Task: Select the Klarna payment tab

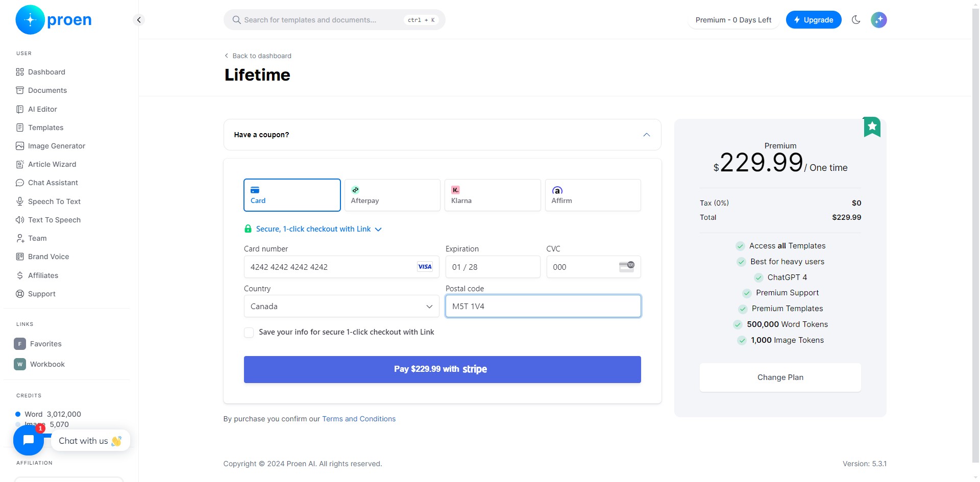Action: (x=493, y=195)
